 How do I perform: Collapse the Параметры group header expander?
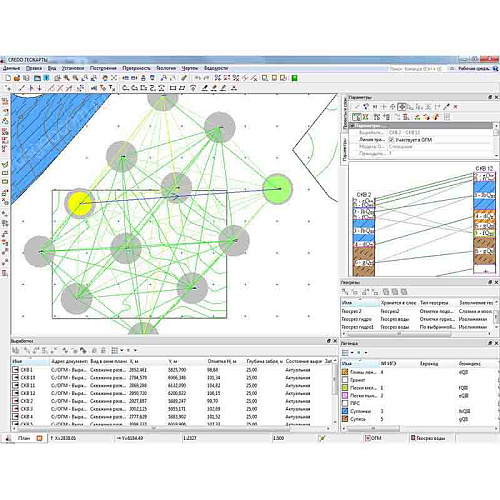tap(352, 126)
